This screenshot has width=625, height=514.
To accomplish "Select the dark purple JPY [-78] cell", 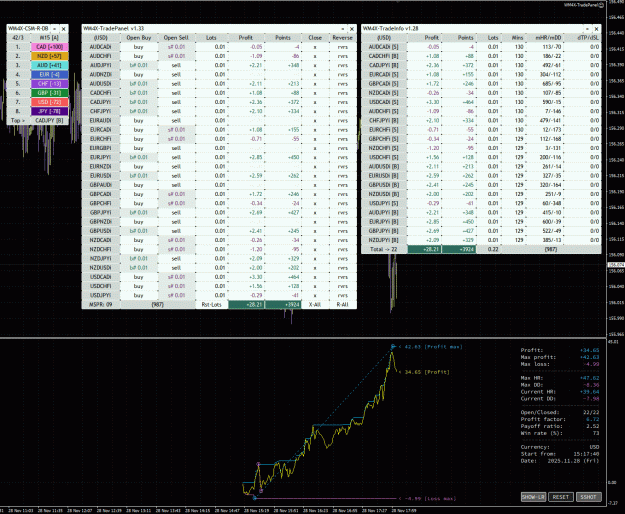I will 49,111.
